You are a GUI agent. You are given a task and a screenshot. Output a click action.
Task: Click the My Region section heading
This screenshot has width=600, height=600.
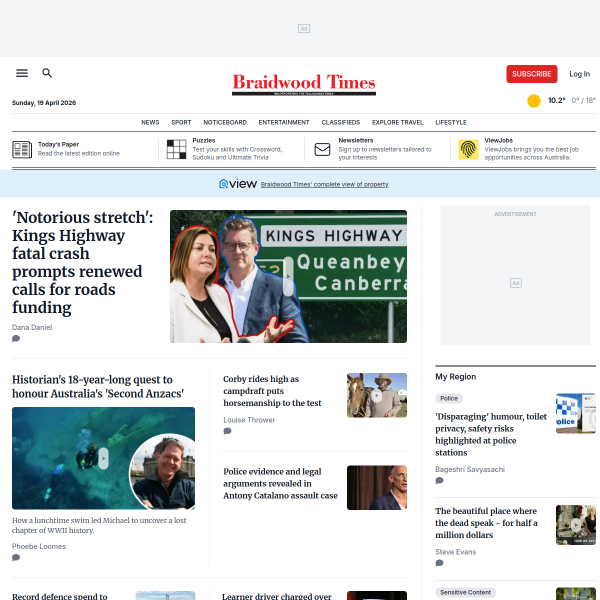click(x=456, y=377)
